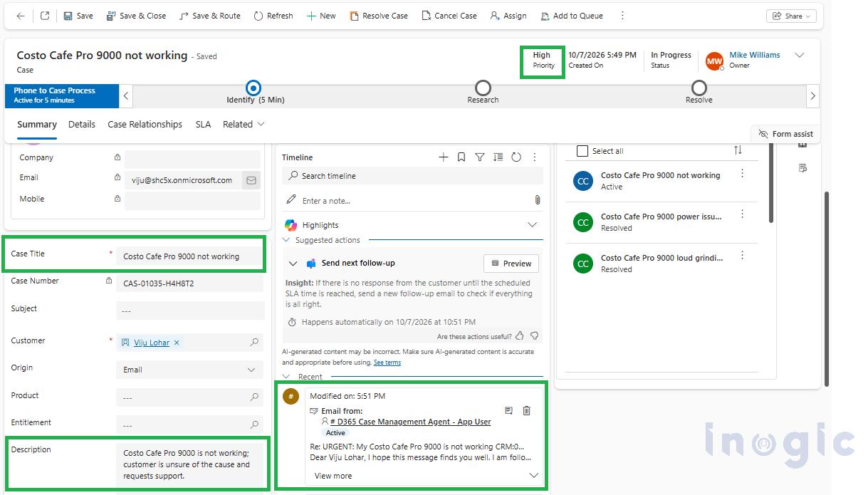Expand the Related tab dropdown
Screen dimensions: 868x495
coord(244,124)
